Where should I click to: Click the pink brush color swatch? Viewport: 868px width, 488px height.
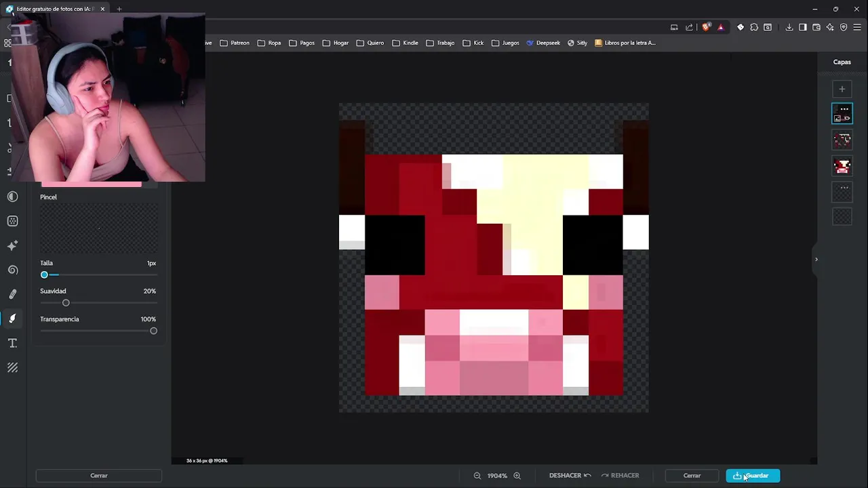pyautogui.click(x=92, y=184)
